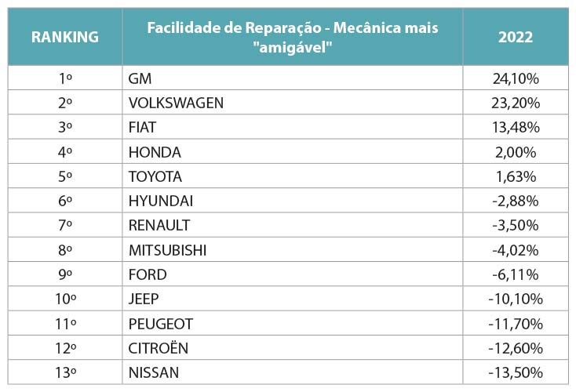576x392 pixels.
Task: Select the -13,50% value cell
Action: tap(516, 372)
